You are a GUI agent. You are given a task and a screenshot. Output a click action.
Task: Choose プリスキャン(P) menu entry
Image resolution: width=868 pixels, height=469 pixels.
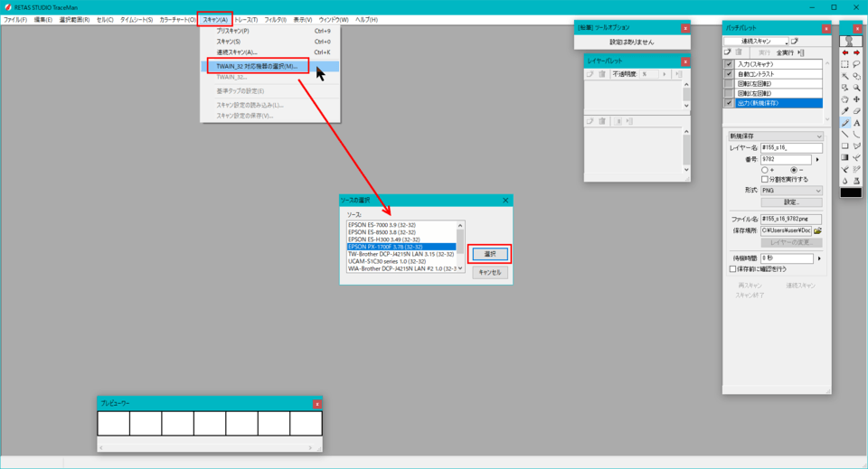click(270, 31)
